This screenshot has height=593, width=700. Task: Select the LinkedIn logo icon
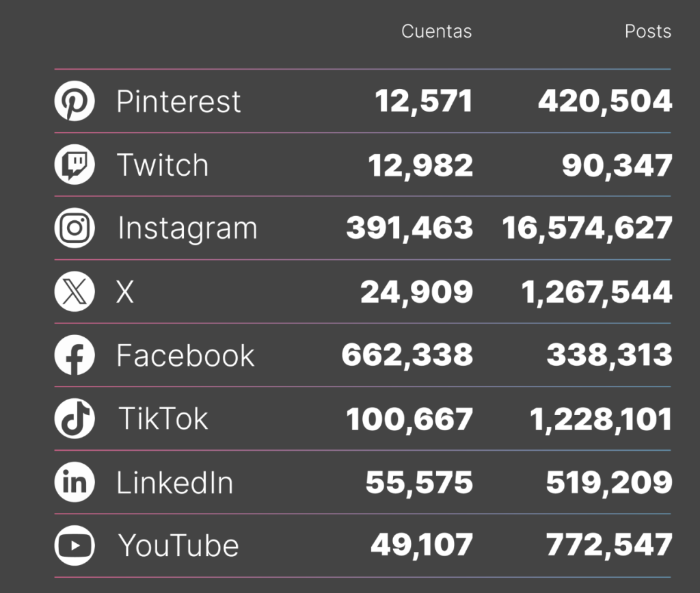point(75,482)
